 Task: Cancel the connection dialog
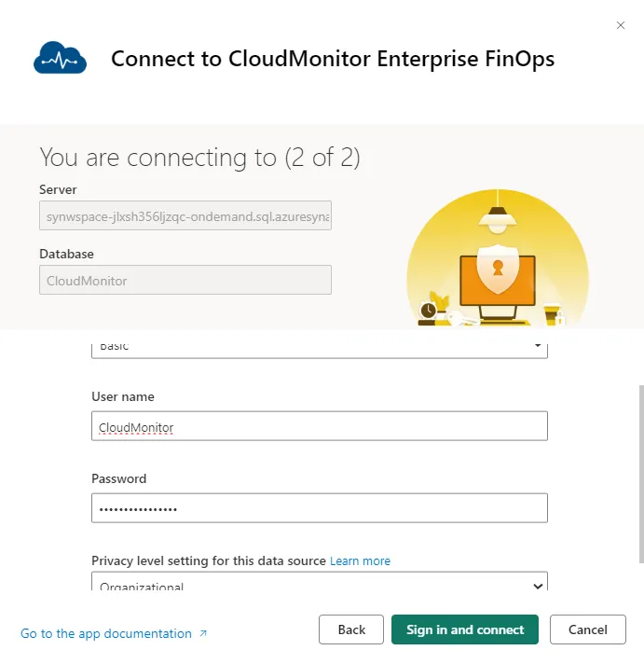click(588, 629)
